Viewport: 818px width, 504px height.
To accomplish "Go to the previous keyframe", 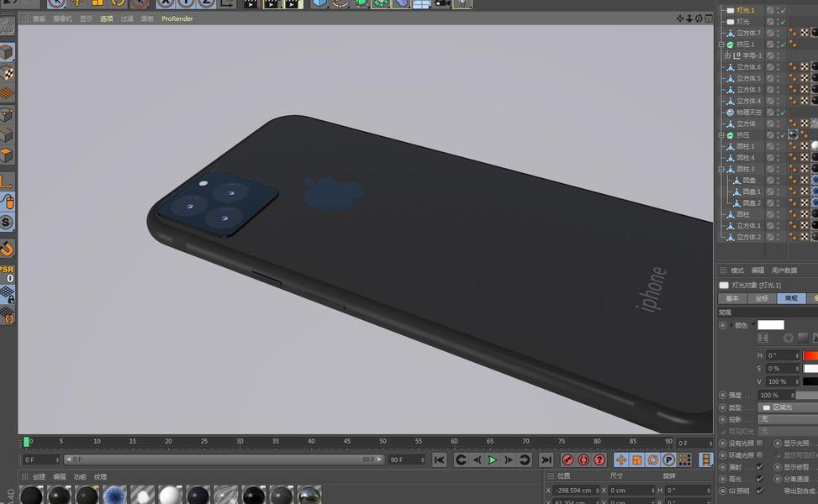I will click(461, 459).
